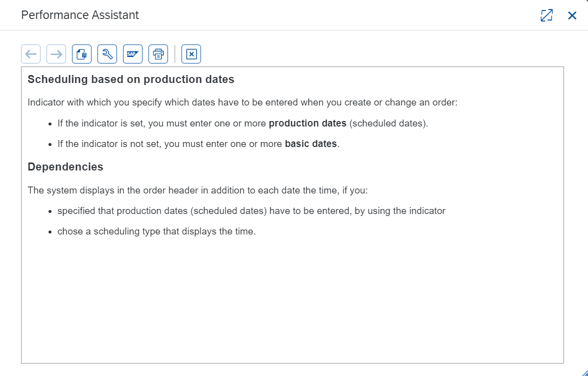Close the Performance Assistant dialog

click(572, 15)
